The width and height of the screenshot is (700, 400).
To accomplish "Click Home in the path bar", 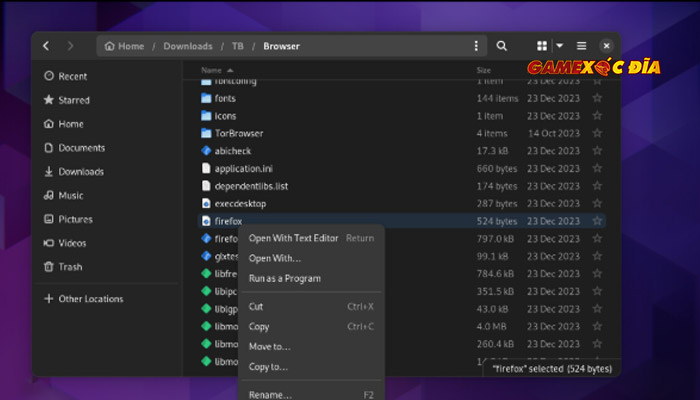I will point(125,46).
